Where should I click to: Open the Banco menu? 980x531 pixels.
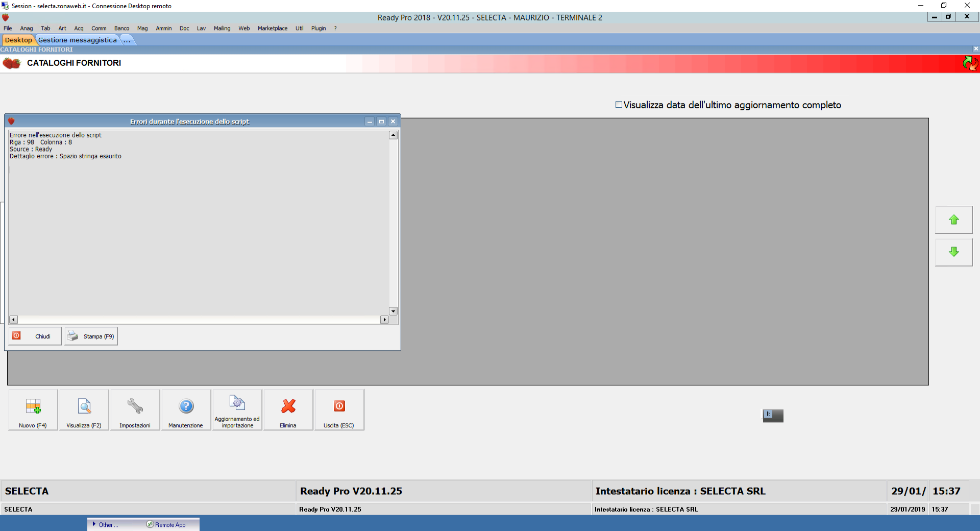[x=121, y=28]
